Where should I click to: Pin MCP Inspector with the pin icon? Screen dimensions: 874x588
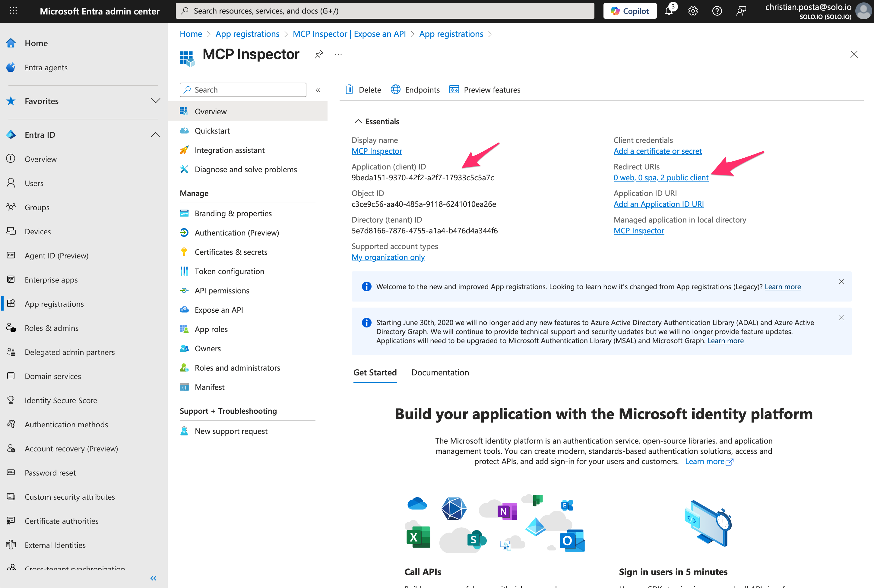click(x=319, y=54)
